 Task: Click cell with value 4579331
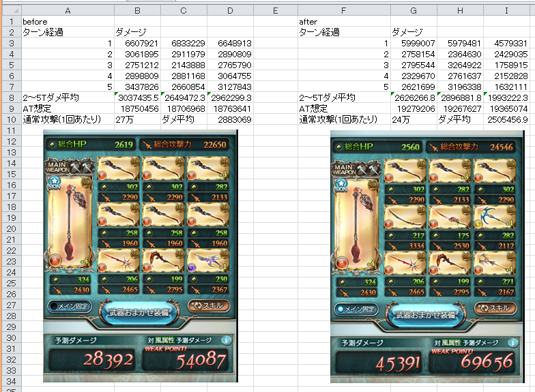506,43
